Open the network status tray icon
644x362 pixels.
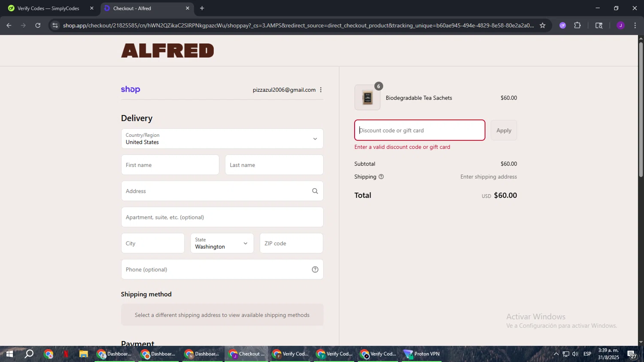tap(566, 354)
